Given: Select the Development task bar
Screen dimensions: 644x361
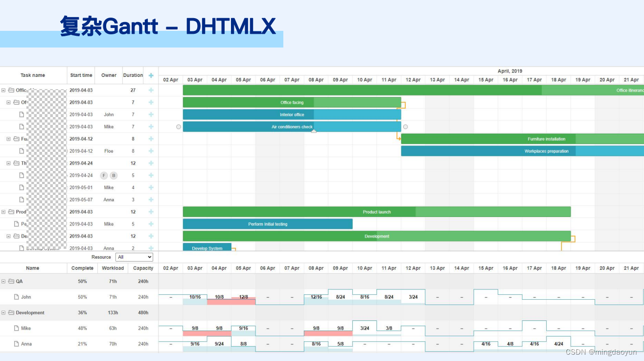Looking at the screenshot, I should click(377, 236).
